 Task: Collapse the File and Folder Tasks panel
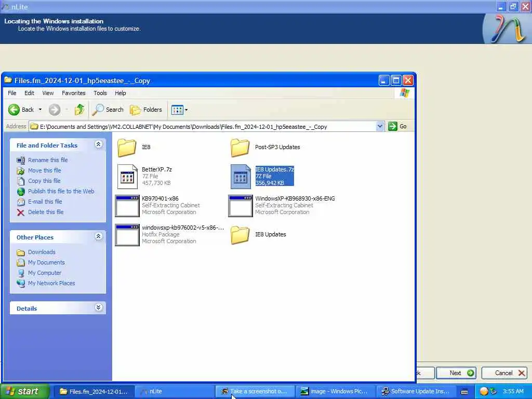point(98,144)
